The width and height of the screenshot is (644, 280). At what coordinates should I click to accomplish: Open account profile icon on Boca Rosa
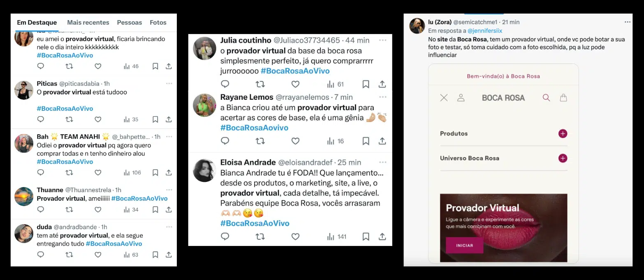click(461, 98)
